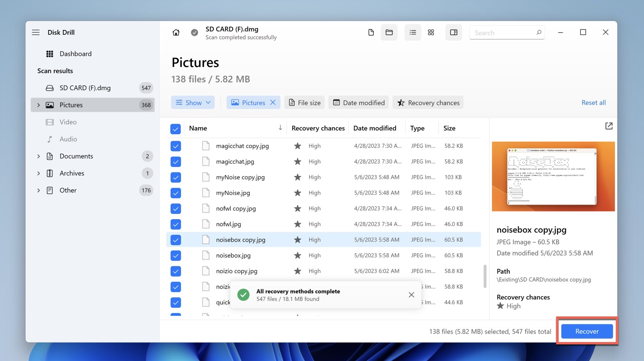Screen dimensions: 644x361
Task: Expand the Documents tree node
Action: pyautogui.click(x=38, y=156)
